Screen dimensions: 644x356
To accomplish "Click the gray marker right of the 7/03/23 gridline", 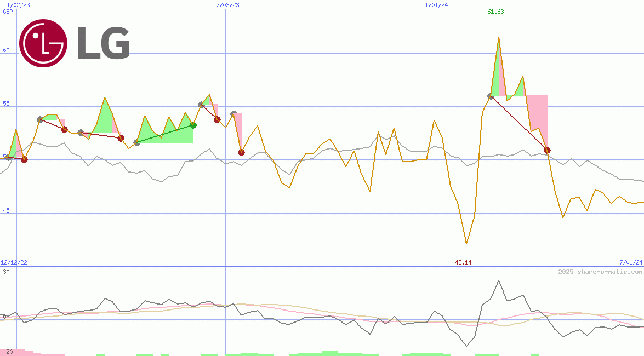I will point(232,113).
